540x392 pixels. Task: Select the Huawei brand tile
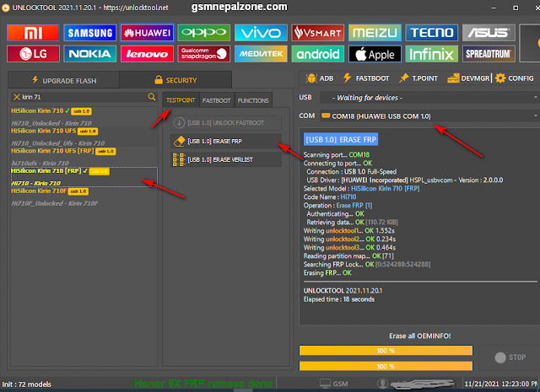click(x=147, y=33)
